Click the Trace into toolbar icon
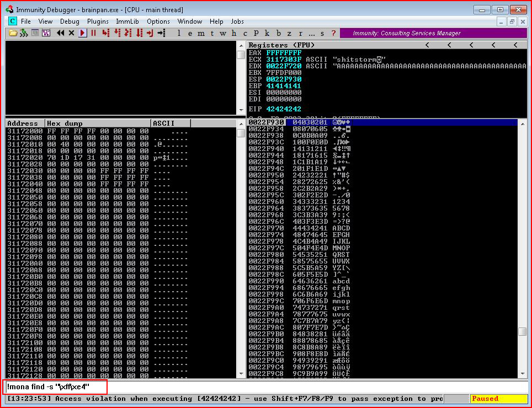Image resolution: width=532 pixels, height=408 pixels. (128, 33)
